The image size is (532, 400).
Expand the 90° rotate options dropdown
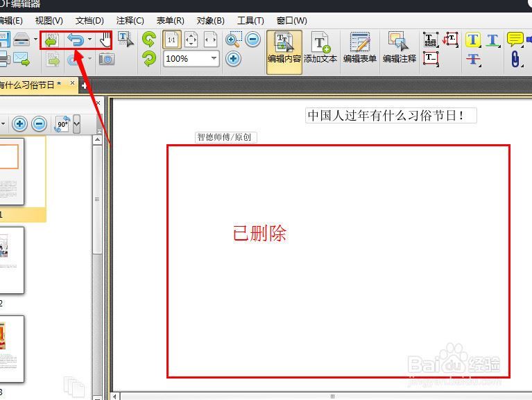(x=77, y=124)
